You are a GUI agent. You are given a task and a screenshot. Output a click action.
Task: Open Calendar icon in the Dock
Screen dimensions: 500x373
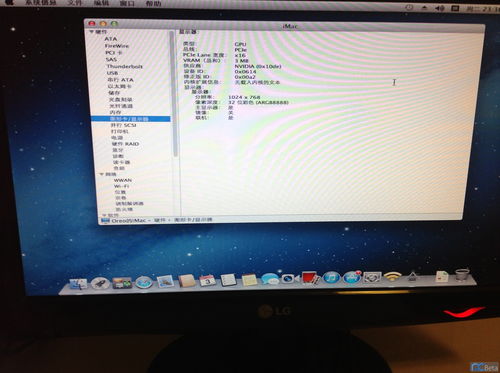click(207, 280)
